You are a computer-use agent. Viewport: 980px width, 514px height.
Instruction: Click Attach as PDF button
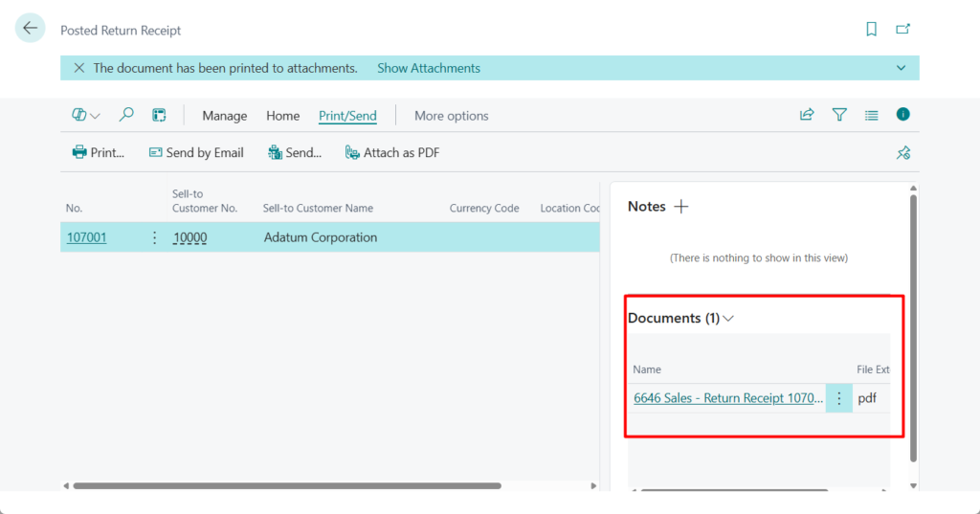(x=392, y=152)
